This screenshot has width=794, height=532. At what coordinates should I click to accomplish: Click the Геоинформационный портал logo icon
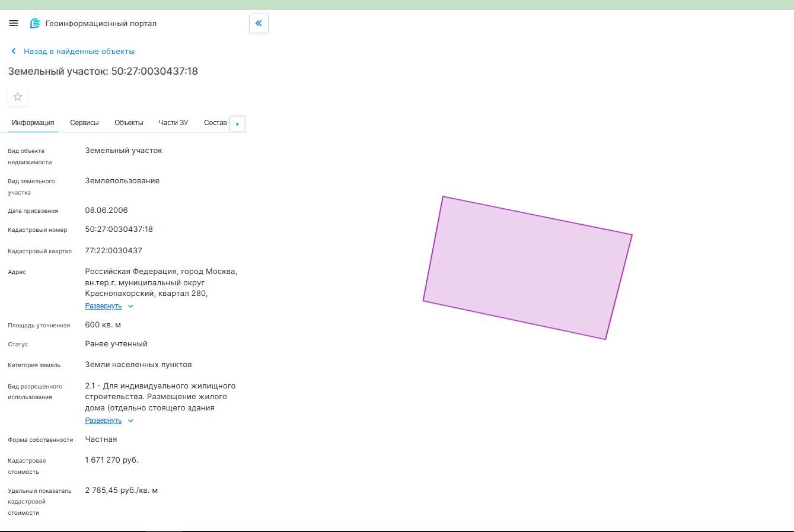tap(36, 24)
